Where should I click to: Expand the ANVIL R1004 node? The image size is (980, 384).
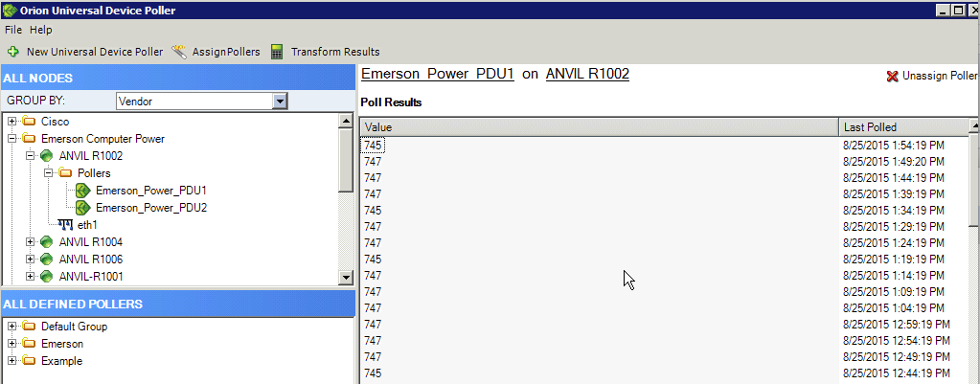pos(30,241)
